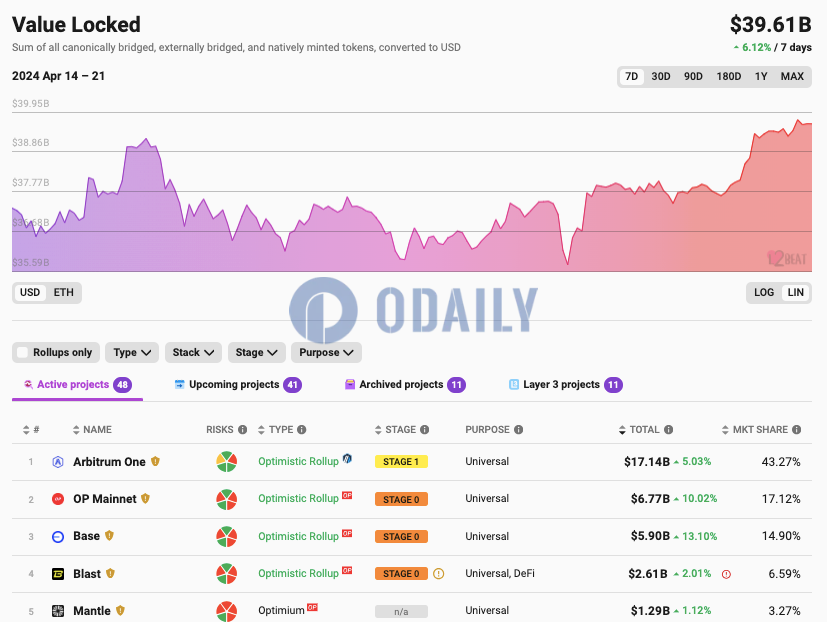Click the STAGE 0 badge for OP Mainnet
The height and width of the screenshot is (622, 827).
[x=401, y=499]
